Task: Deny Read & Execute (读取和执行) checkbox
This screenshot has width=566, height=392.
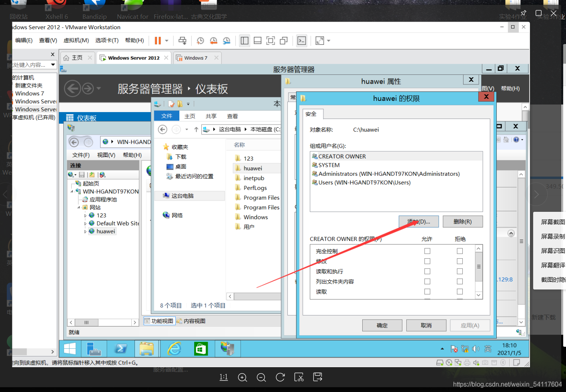Action: click(x=460, y=271)
